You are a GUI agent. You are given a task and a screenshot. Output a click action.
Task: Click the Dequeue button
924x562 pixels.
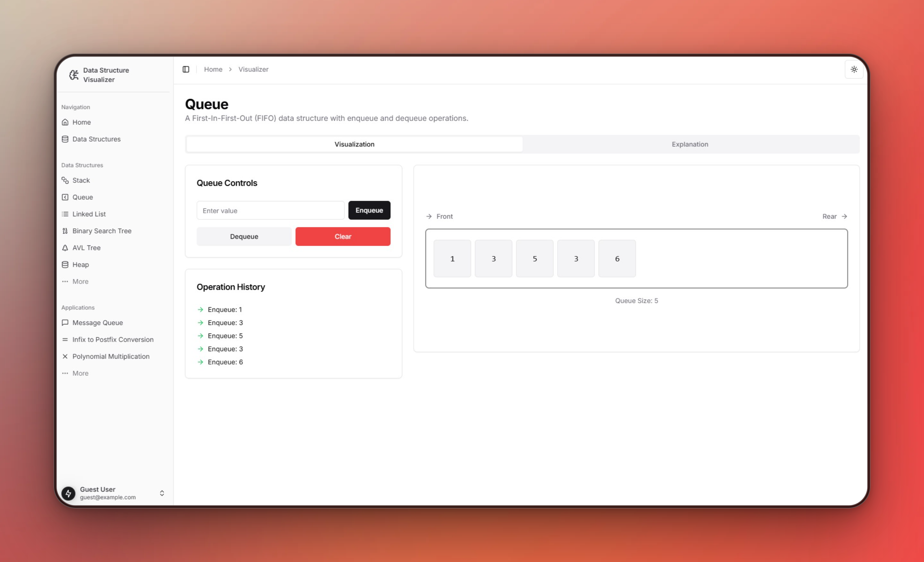[244, 237]
